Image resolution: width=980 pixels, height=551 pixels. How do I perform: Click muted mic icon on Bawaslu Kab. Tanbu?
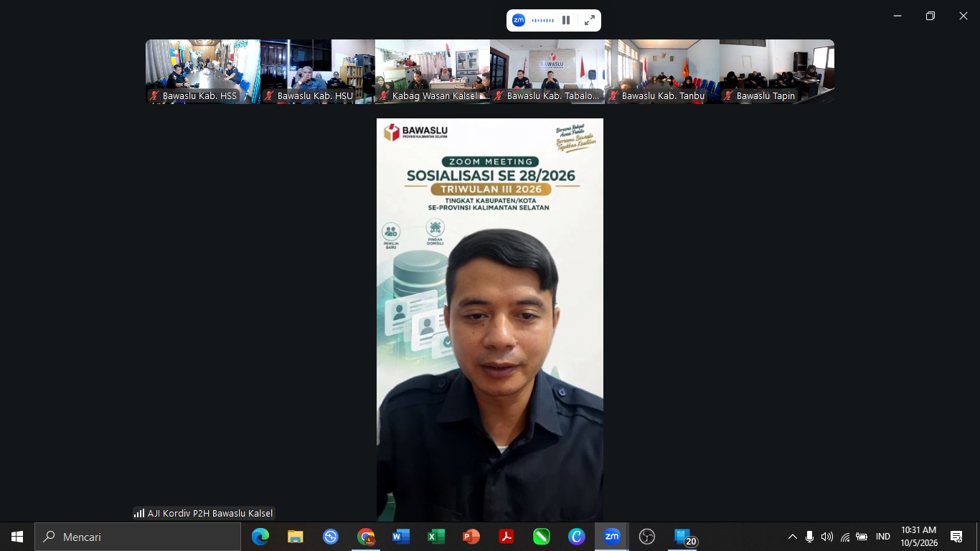coord(613,95)
